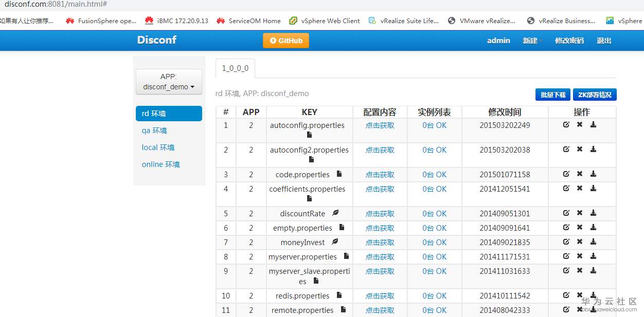Click the leaf icon beside discountRate

click(335, 213)
